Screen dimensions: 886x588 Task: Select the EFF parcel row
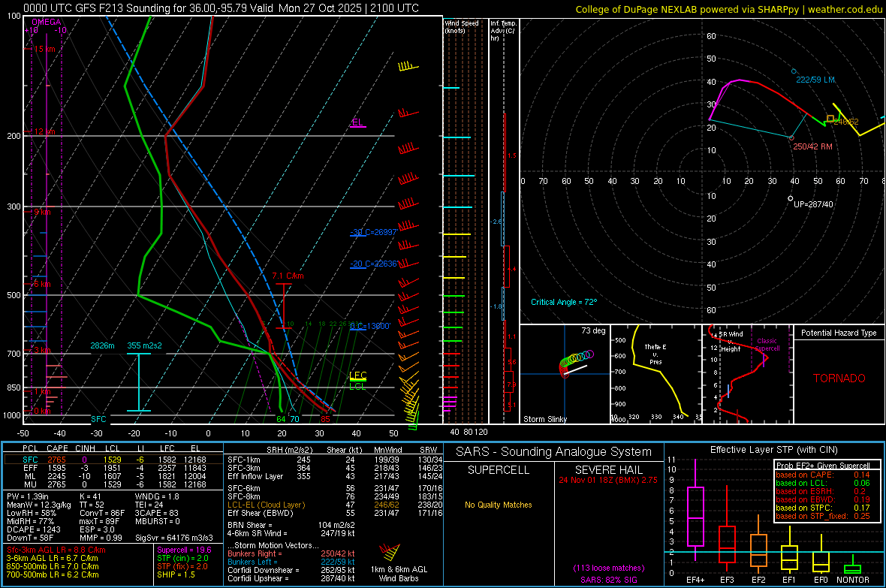(113, 468)
